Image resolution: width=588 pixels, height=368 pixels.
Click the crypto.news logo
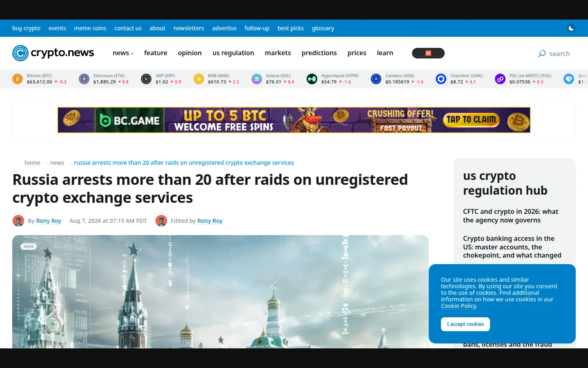click(x=53, y=53)
